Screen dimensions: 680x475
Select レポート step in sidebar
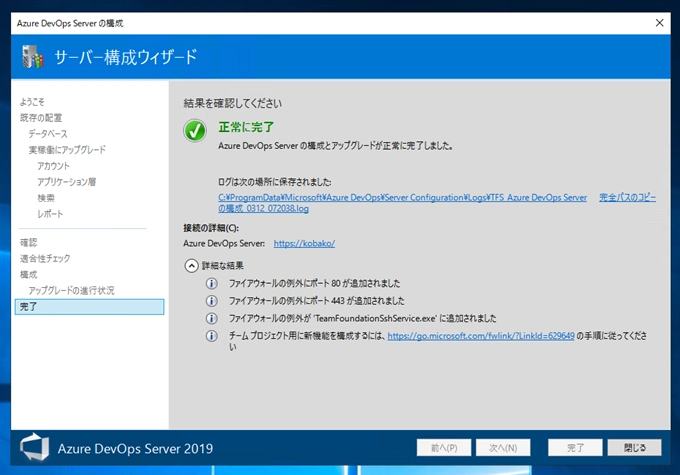pyautogui.click(x=50, y=214)
